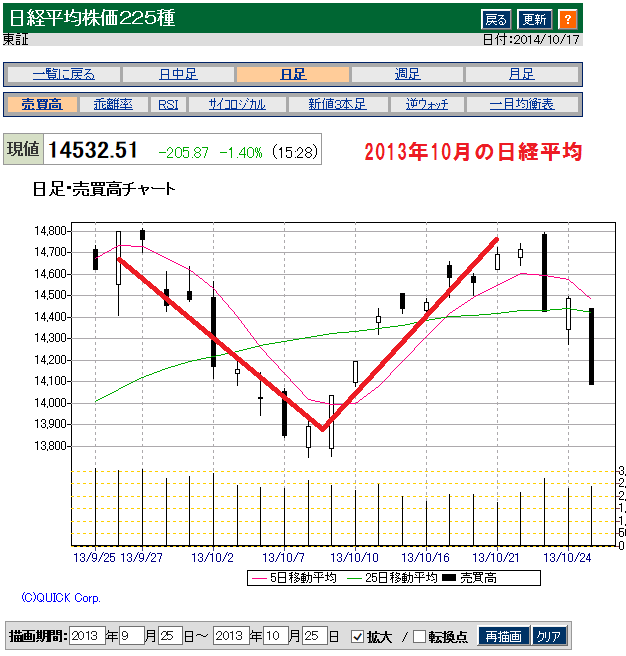Open the RSI indicator tab
The height and width of the screenshot is (656, 626).
[x=168, y=104]
